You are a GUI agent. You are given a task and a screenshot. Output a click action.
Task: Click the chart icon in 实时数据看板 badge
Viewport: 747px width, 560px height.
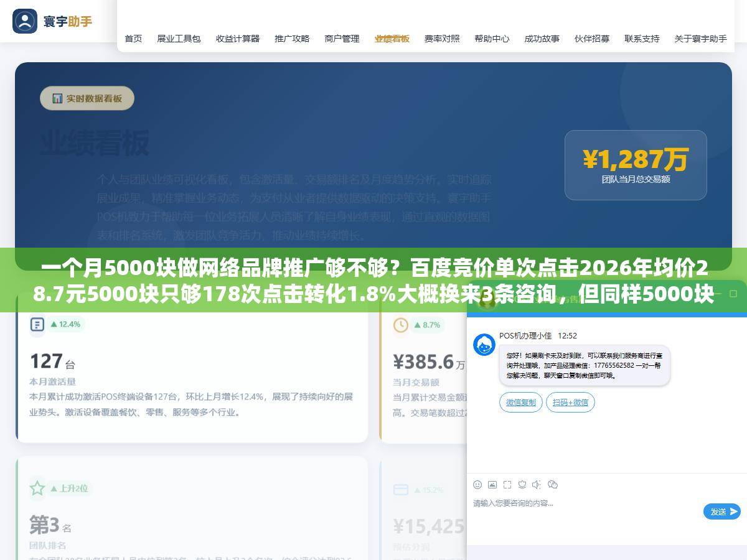click(x=57, y=98)
